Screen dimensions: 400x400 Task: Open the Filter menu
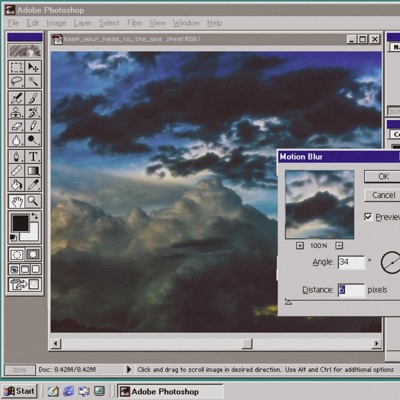135,23
